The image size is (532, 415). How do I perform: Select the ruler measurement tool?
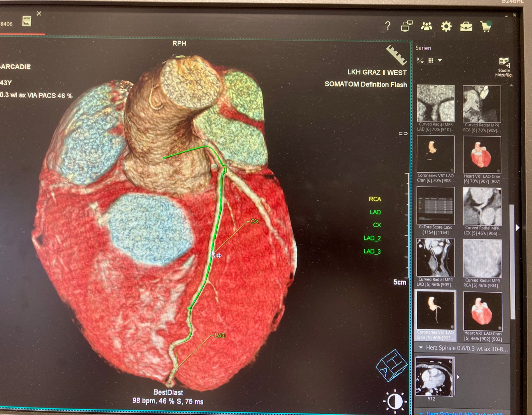(396, 55)
